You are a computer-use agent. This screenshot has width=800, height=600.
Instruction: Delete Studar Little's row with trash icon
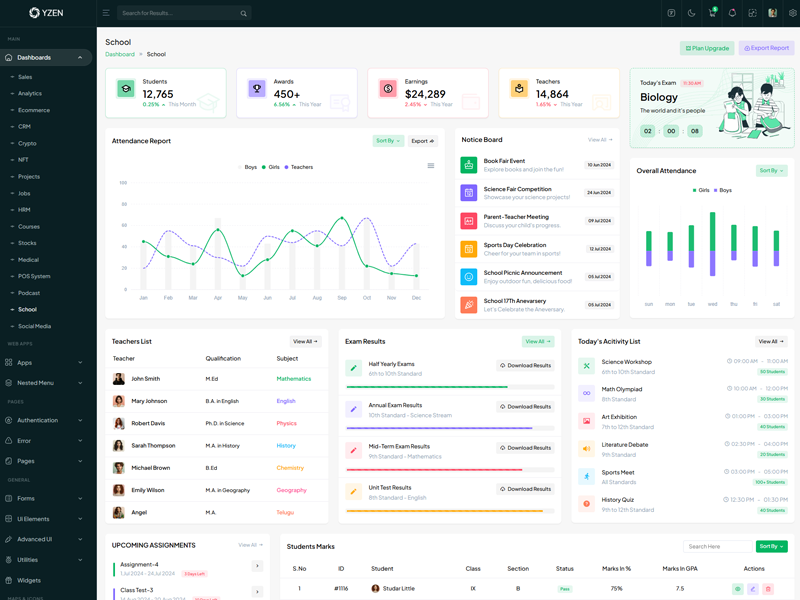click(x=768, y=589)
